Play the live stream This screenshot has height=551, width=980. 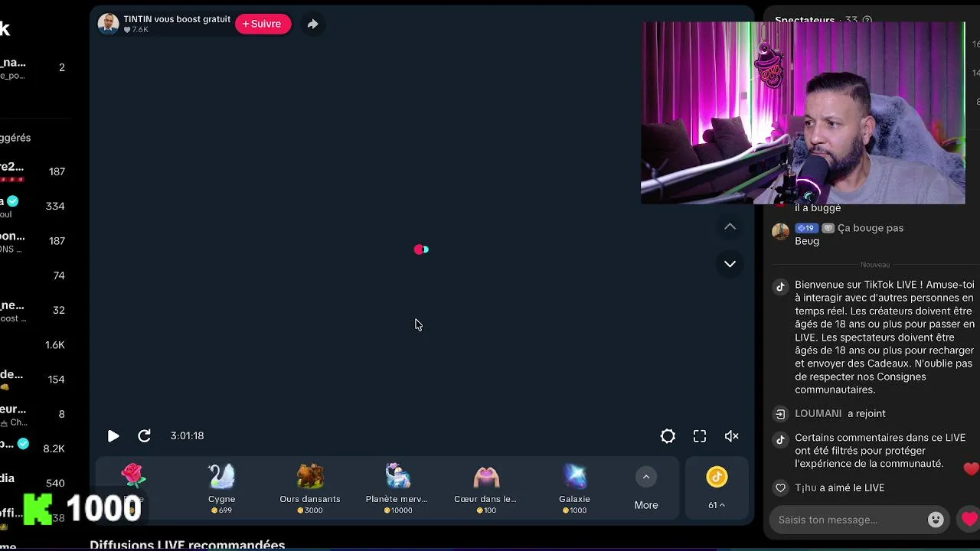(x=113, y=435)
